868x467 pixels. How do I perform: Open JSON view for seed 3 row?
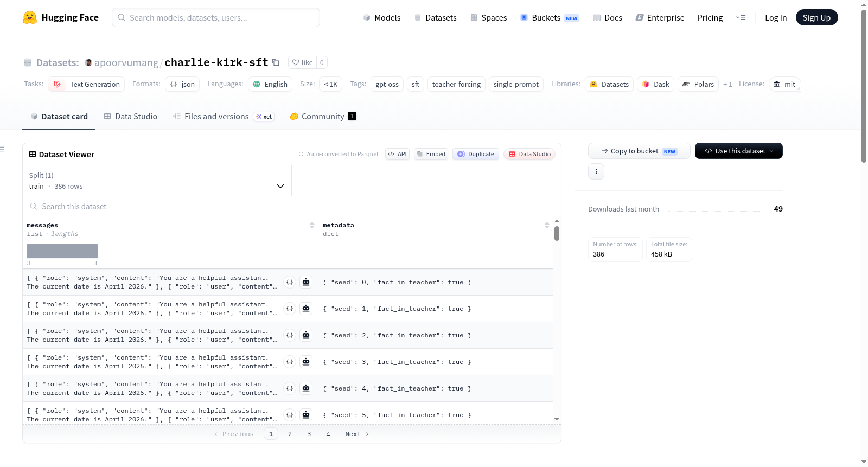290,362
